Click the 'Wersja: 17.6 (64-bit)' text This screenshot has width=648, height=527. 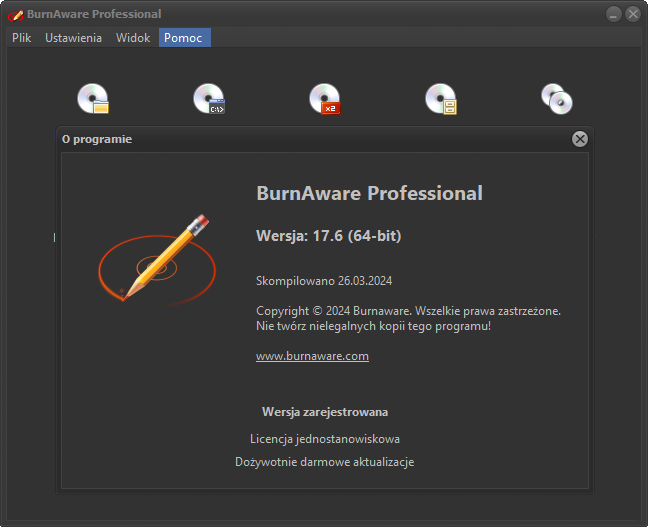(x=329, y=236)
